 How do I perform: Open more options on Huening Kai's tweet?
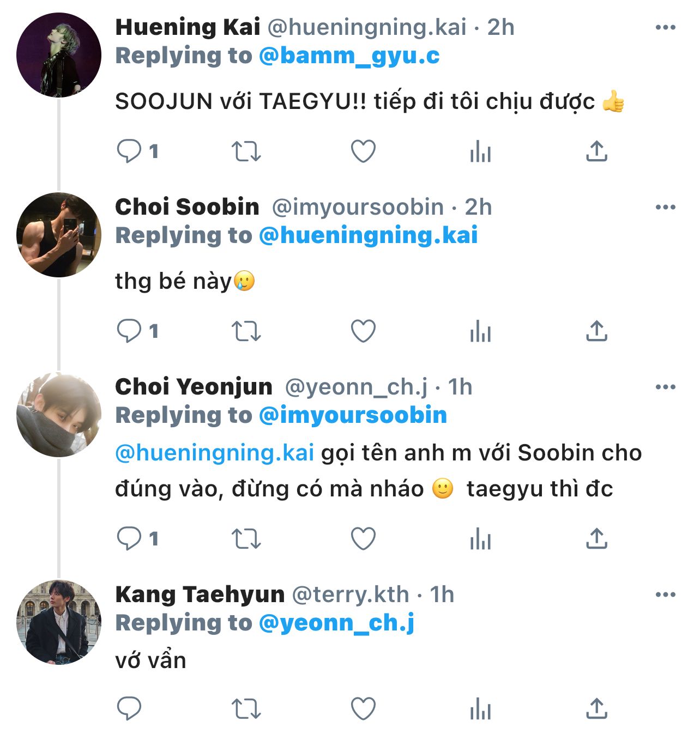coord(665,28)
